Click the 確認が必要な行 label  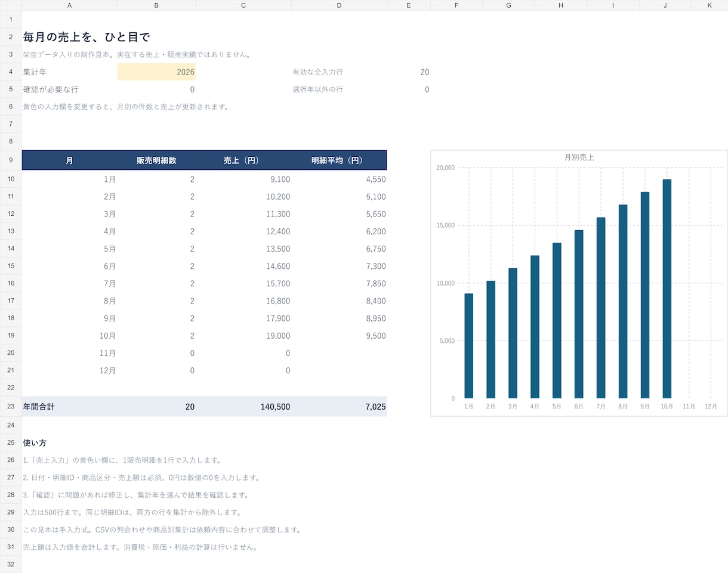click(x=51, y=89)
